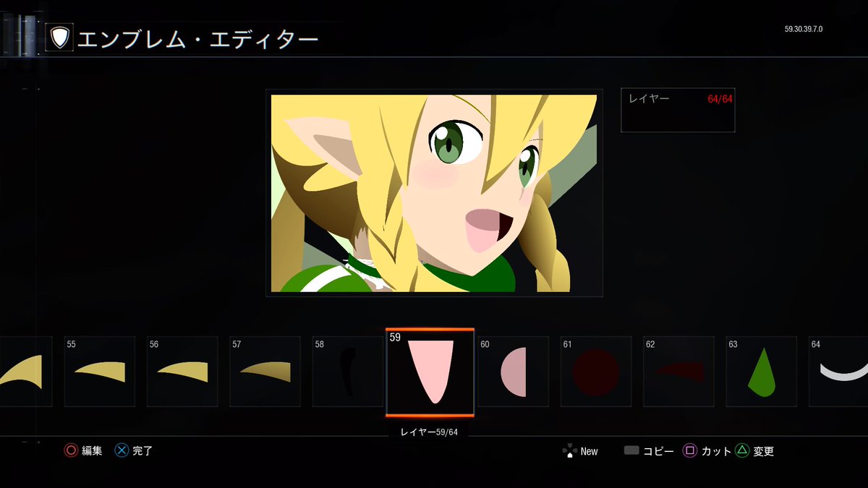Click the D-pad New icon
This screenshot has height=488, width=868.
point(569,451)
